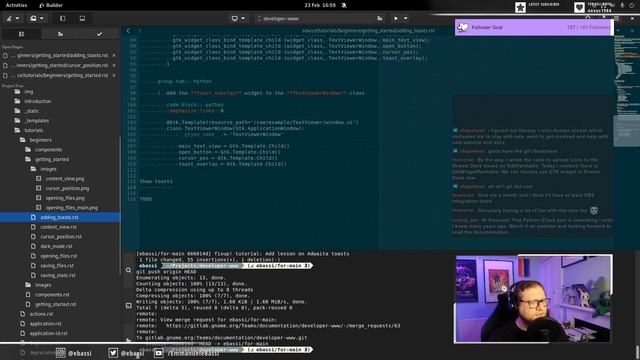This screenshot has height=360, width=640.
Task: Switch to the checkmark sidebar tab
Action: pyautogui.click(x=99, y=34)
